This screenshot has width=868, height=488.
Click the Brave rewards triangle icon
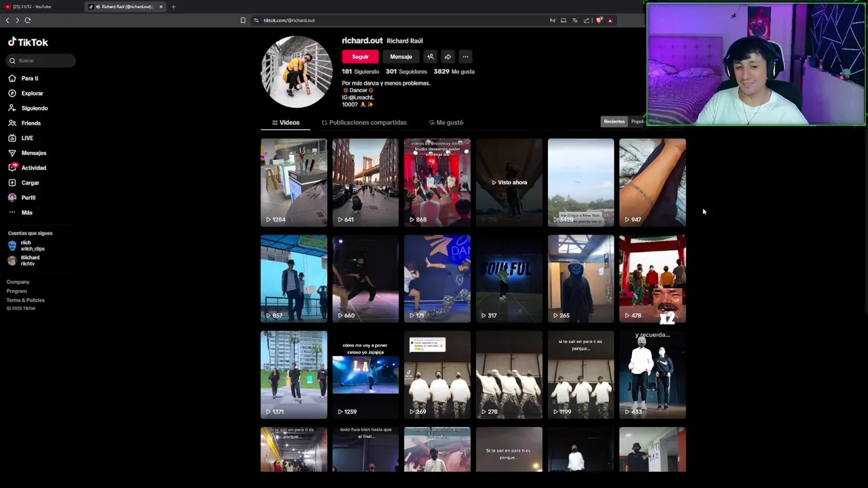point(610,20)
